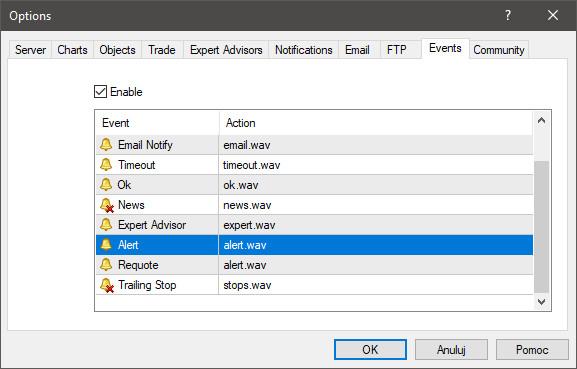The image size is (577, 369).
Task: Click the bell icon for Requote event
Action: [106, 265]
